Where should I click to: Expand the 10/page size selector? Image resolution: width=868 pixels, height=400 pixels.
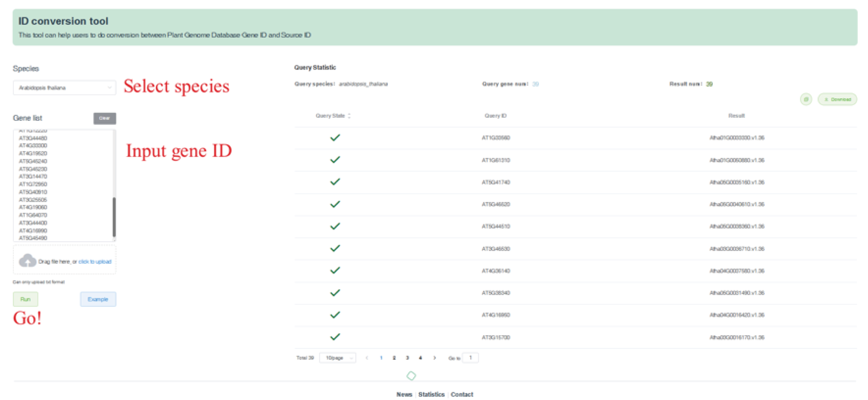point(337,358)
